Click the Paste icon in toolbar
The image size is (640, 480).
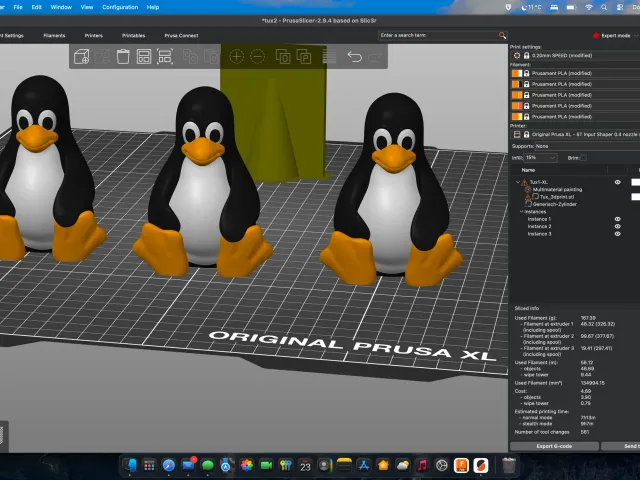click(x=211, y=57)
